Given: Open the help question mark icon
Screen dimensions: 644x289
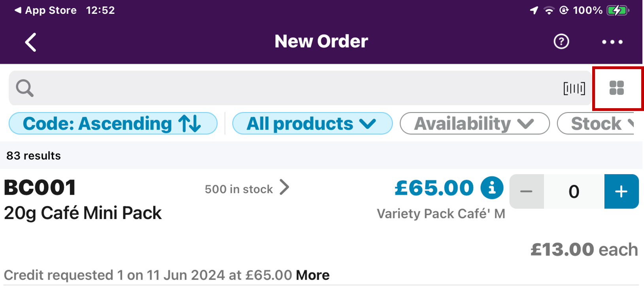Looking at the screenshot, I should point(561,41).
